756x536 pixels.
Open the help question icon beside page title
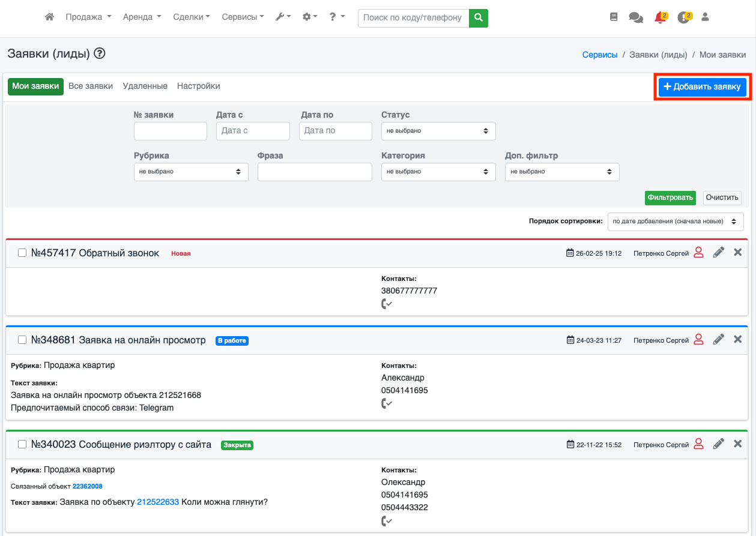coord(100,53)
